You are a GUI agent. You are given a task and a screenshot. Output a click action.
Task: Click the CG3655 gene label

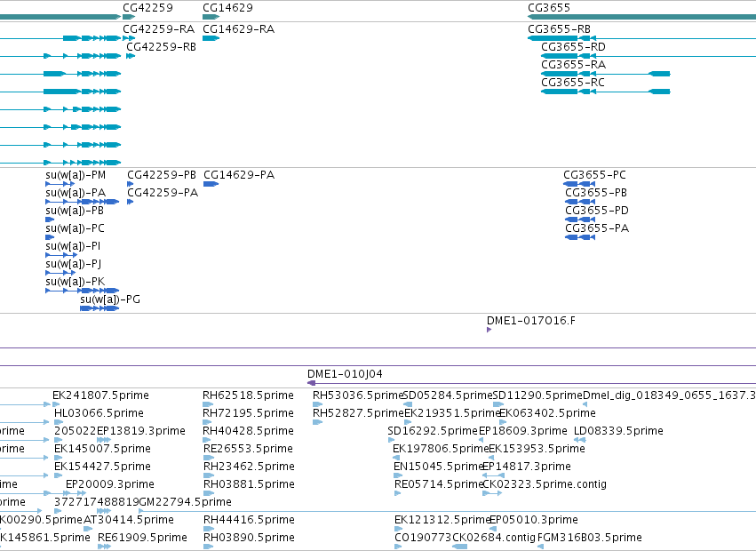(549, 8)
